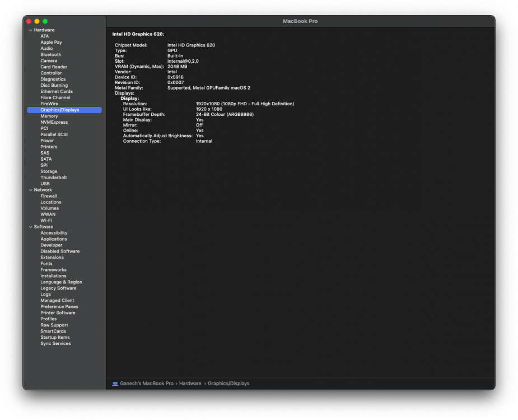Select Fonts under Software
Image resolution: width=518 pixels, height=420 pixels.
46,264
